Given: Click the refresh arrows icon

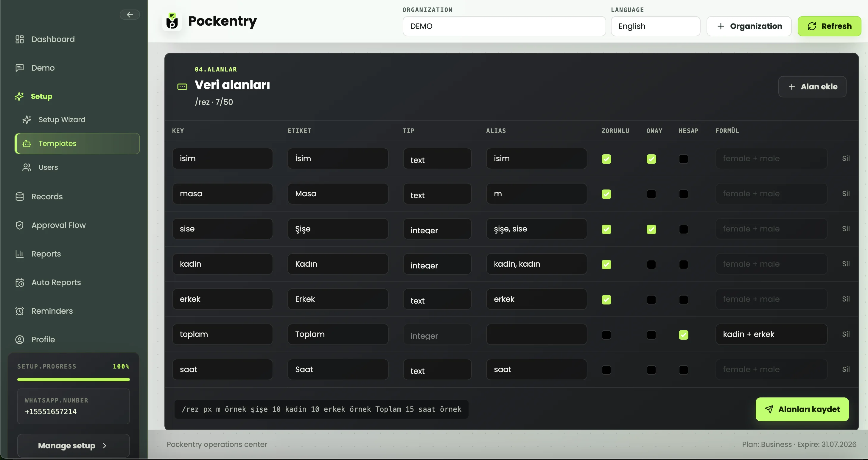Looking at the screenshot, I should [812, 26].
